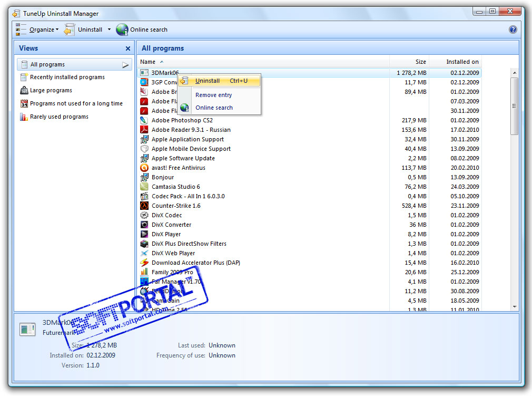
Task: Show Programs not used for a long time
Action: click(76, 103)
